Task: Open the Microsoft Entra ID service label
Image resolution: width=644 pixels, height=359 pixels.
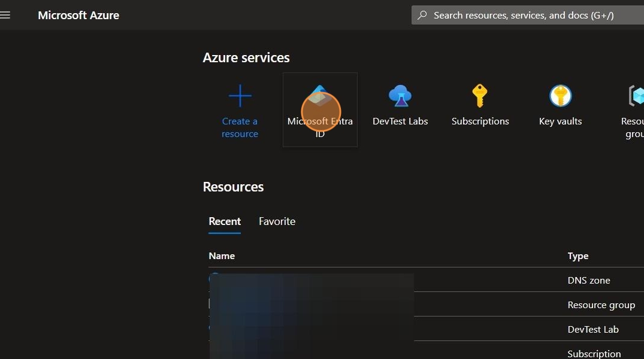Action: click(x=320, y=127)
